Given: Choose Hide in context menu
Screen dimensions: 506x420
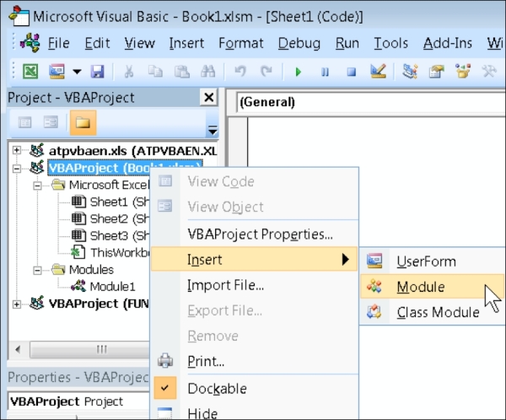Looking at the screenshot, I should coord(202,413).
